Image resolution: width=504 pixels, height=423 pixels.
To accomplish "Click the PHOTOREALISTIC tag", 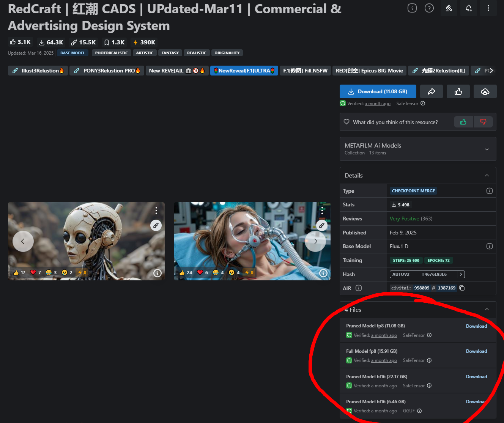I will point(111,53).
